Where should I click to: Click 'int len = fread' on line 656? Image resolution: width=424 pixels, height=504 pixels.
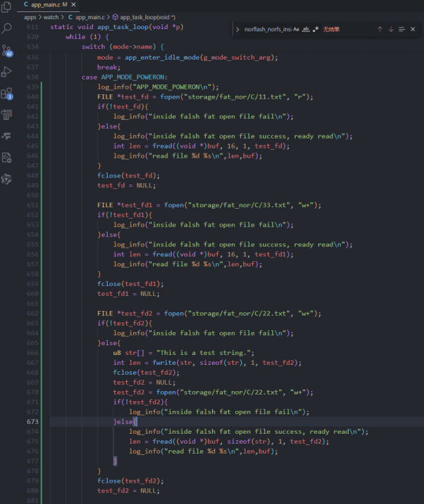point(143,255)
